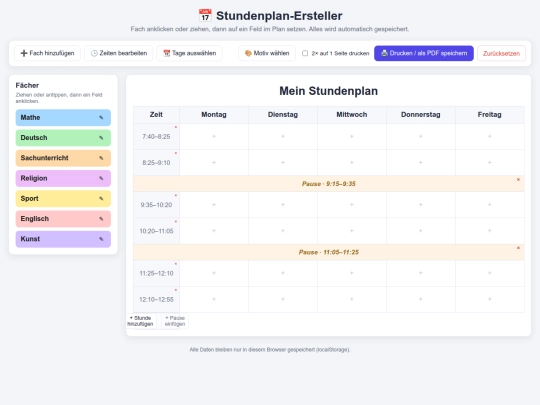Add a subject to Mittwoch 9:35–10:20 cell

pyautogui.click(x=352, y=205)
